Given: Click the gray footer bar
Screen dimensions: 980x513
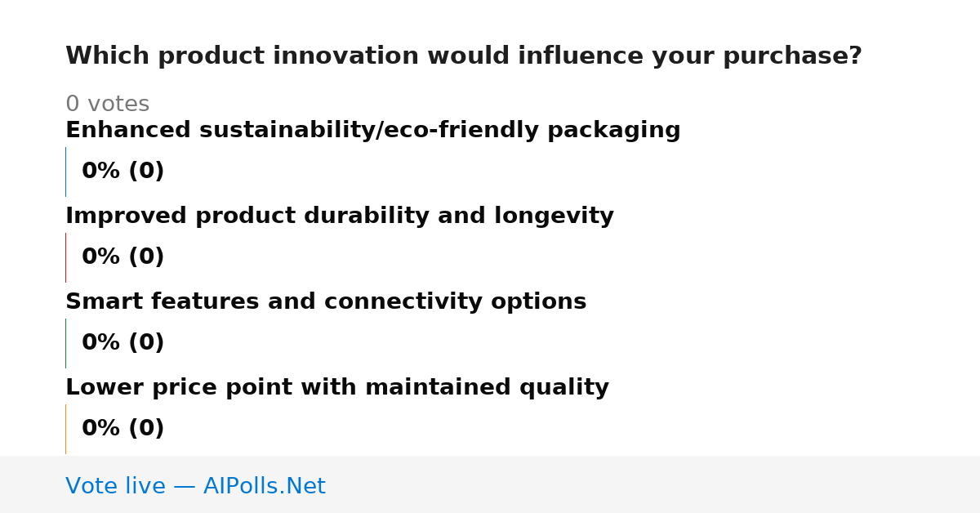Looking at the screenshot, I should point(490,484).
